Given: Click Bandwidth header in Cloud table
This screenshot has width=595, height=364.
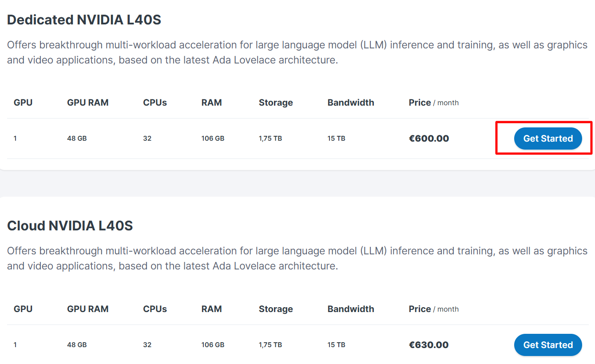Looking at the screenshot, I should click(x=351, y=309).
